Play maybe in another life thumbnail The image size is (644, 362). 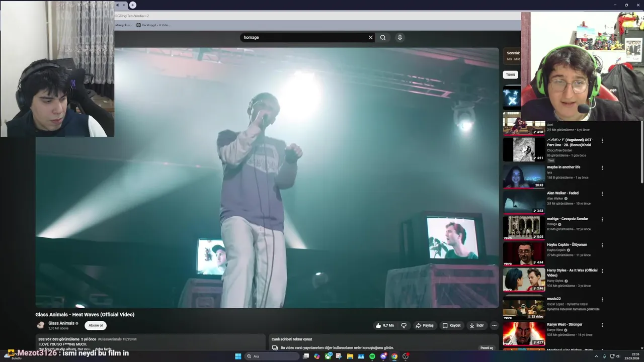pos(524,176)
